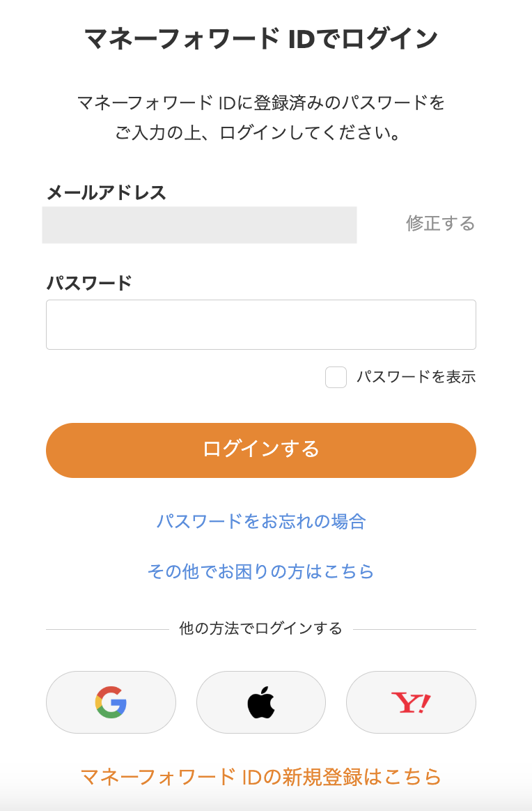Focus the パスワード input field
Viewport: 532px width, 811px height.
point(260,324)
